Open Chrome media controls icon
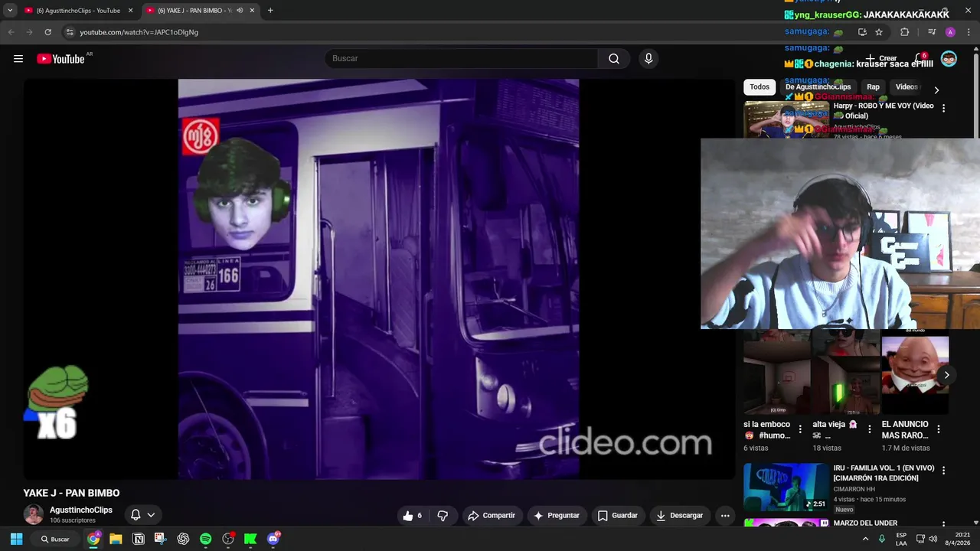This screenshot has height=551, width=980. [932, 32]
